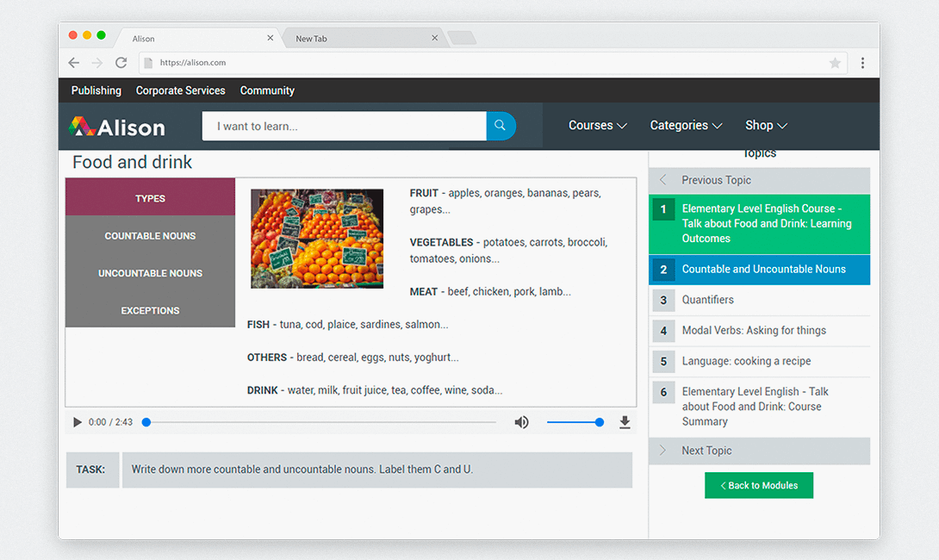Viewport: 939px width, 560px height.
Task: Click the FRUIT line of examples
Action: coord(506,202)
